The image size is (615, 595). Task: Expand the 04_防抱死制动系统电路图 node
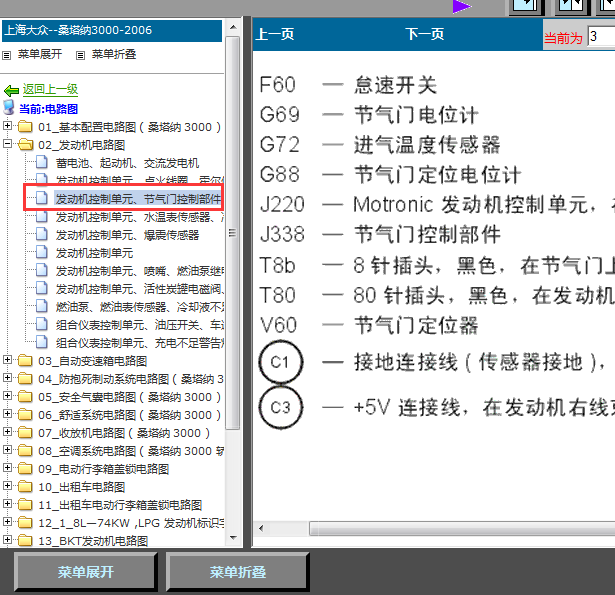point(7,377)
